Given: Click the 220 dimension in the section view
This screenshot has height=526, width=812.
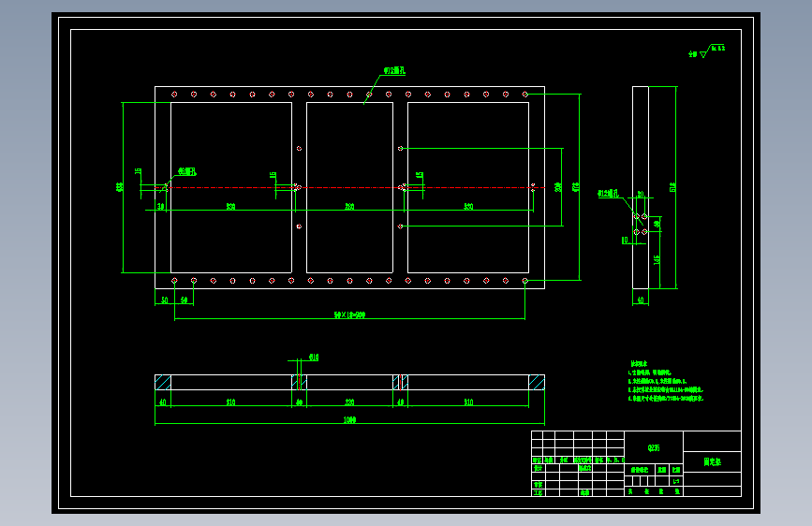Looking at the screenshot, I should pyautogui.click(x=349, y=402).
